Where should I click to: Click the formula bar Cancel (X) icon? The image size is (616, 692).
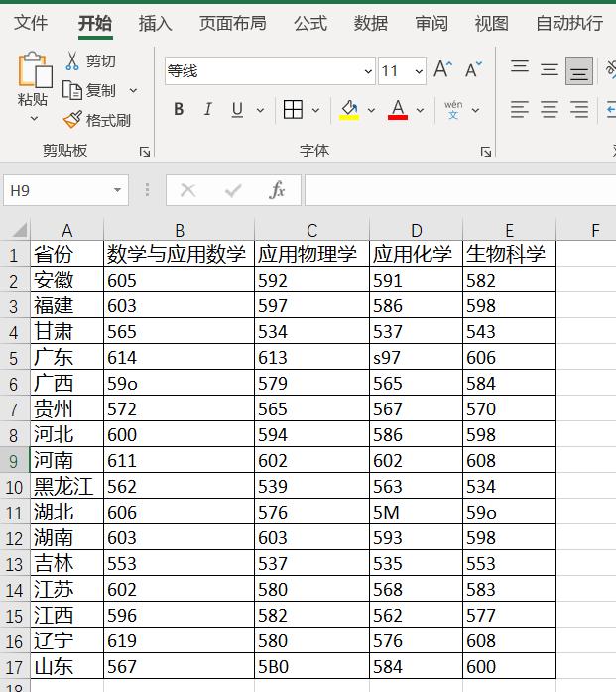pos(188,190)
